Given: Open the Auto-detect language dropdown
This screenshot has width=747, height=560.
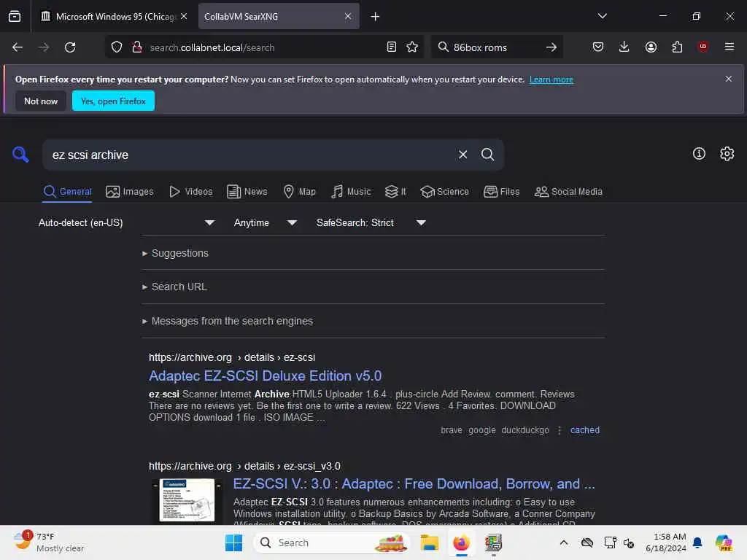Looking at the screenshot, I should click(x=126, y=222).
